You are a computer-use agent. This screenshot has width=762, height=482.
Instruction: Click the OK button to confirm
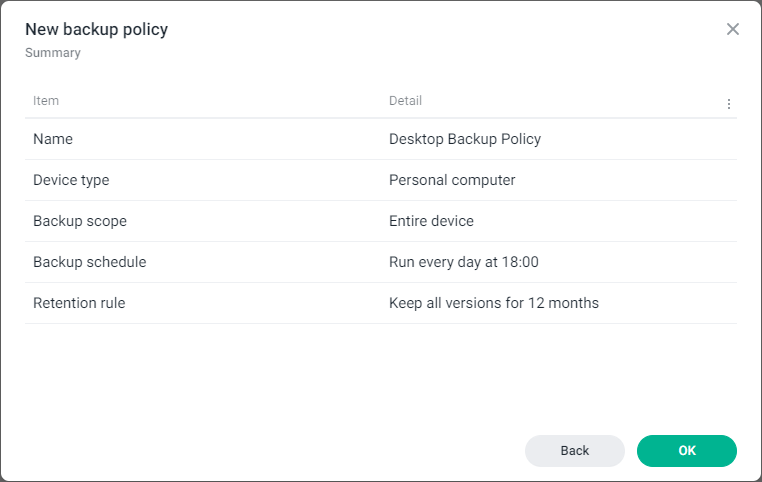click(687, 451)
